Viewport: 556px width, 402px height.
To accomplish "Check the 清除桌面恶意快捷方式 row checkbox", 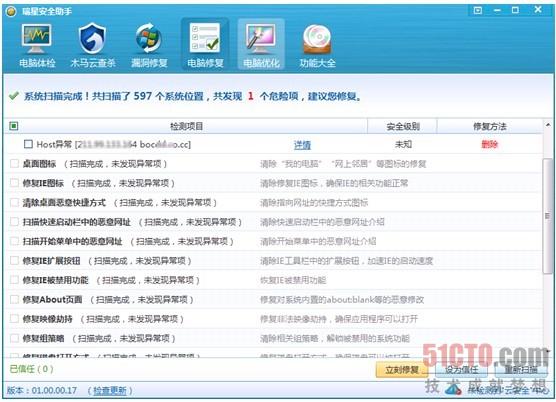I will point(15,202).
